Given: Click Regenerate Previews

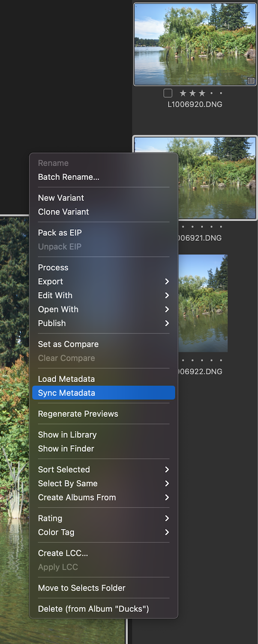Looking at the screenshot, I should coord(78,414).
